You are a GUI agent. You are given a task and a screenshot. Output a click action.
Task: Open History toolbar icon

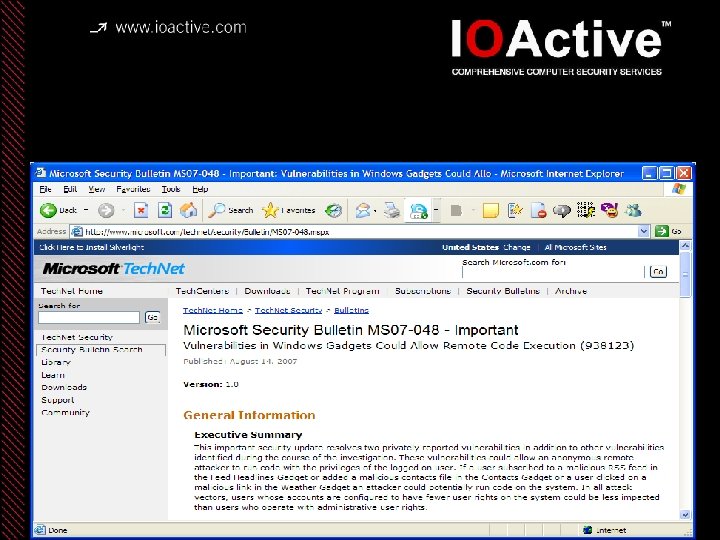[333, 210]
